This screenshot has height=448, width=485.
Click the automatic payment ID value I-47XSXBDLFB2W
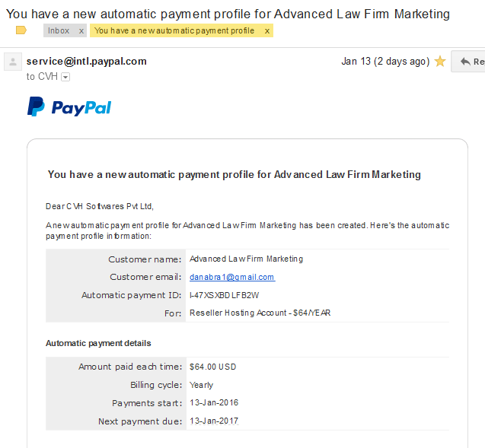pos(225,295)
